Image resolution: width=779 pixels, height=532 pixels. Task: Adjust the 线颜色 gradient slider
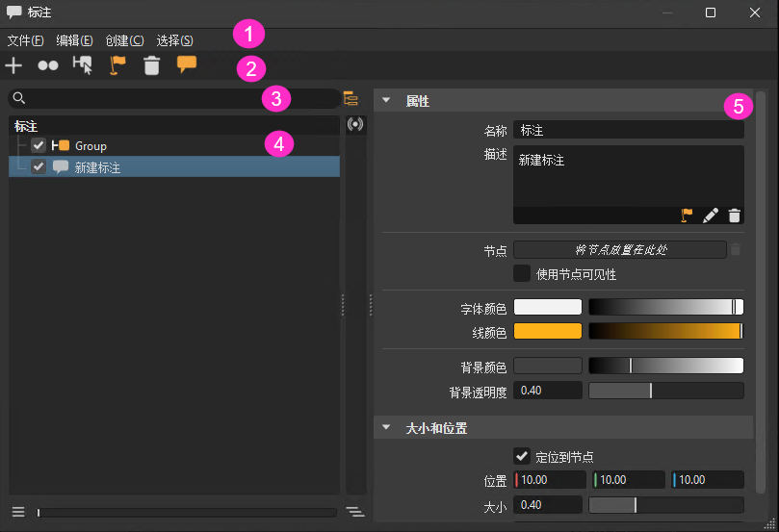(665, 331)
